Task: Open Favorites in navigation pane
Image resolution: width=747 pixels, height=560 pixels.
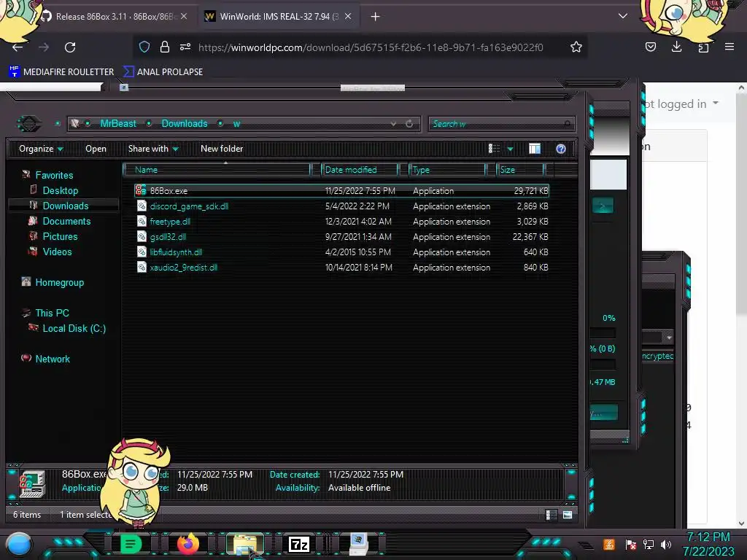Action: click(x=54, y=175)
